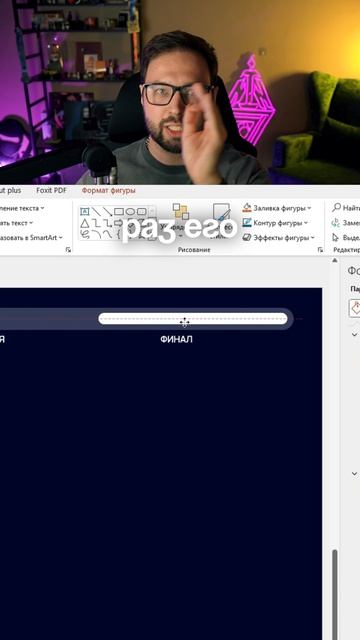Switch to the Foxit PDF tab
Image resolution: width=360 pixels, height=640 pixels.
pyautogui.click(x=51, y=190)
